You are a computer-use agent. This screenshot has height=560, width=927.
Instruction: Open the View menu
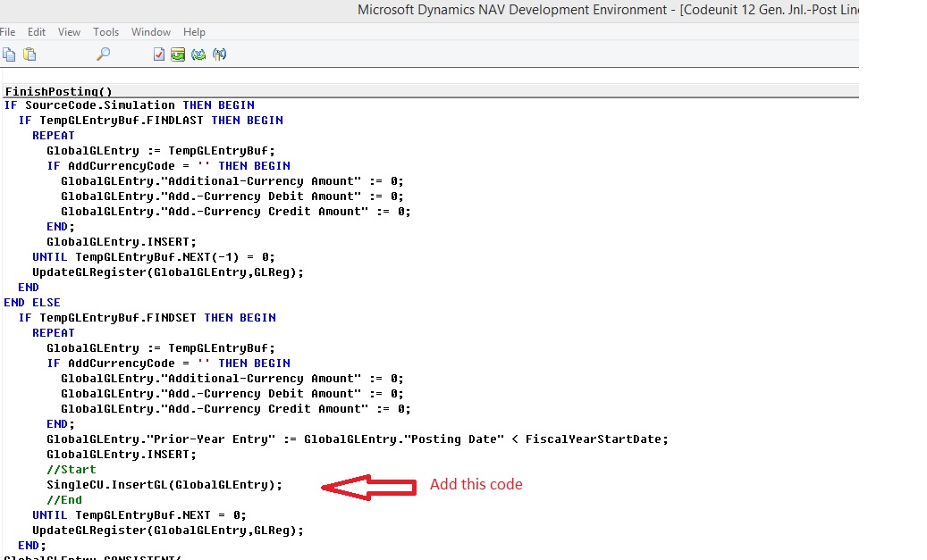click(x=69, y=31)
